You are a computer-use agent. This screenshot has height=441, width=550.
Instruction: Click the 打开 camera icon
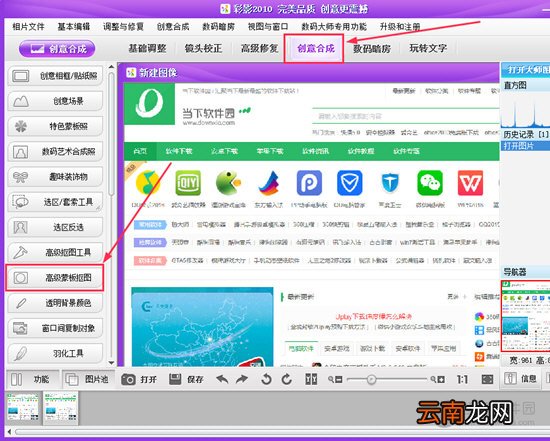(x=128, y=379)
